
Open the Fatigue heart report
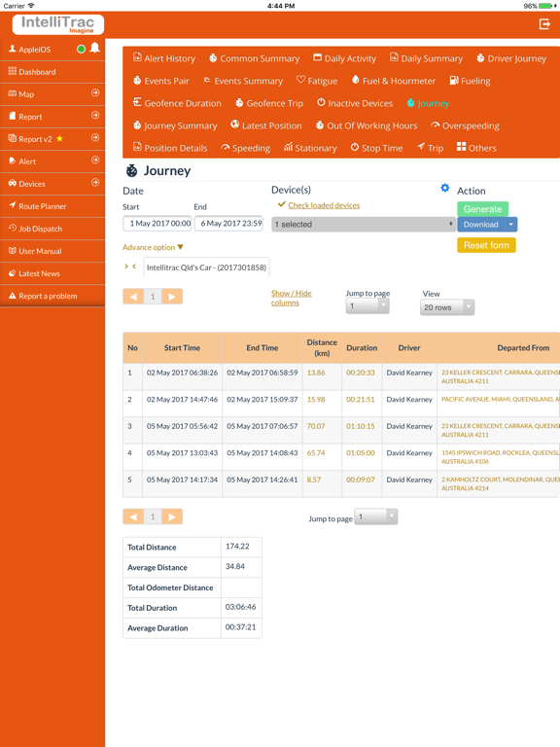[x=317, y=81]
